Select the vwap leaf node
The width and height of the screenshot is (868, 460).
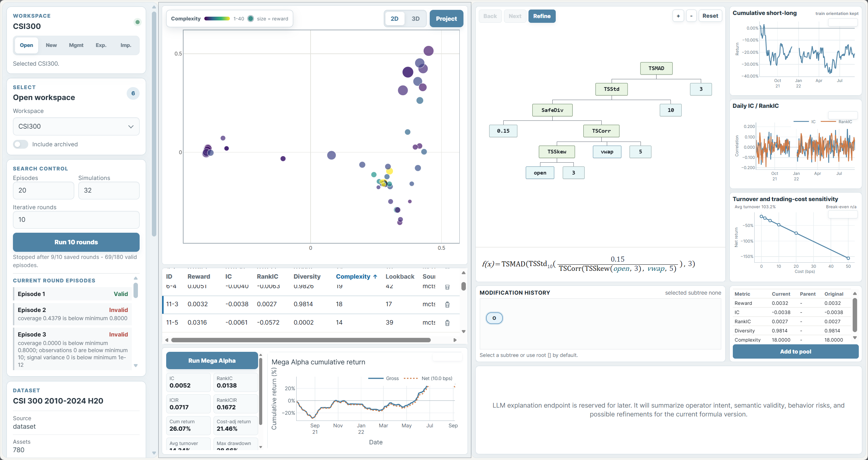pyautogui.click(x=607, y=152)
